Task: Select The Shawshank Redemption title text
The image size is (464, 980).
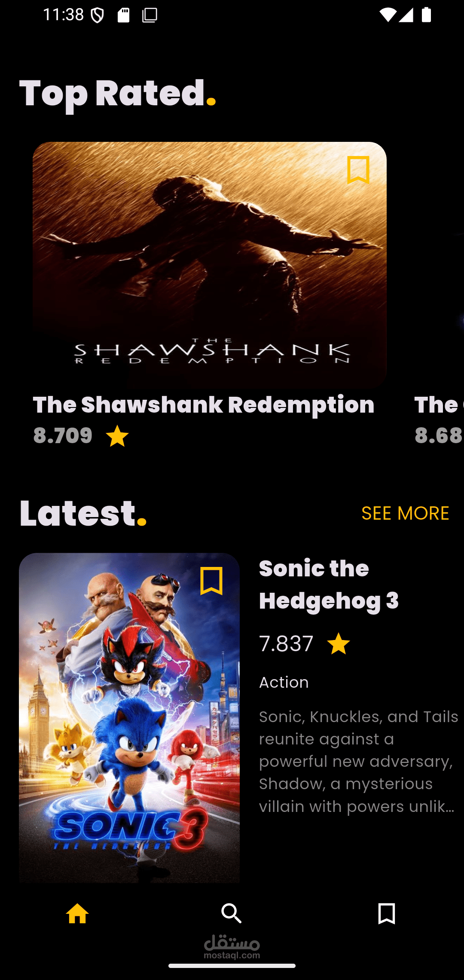Action: coord(204,405)
